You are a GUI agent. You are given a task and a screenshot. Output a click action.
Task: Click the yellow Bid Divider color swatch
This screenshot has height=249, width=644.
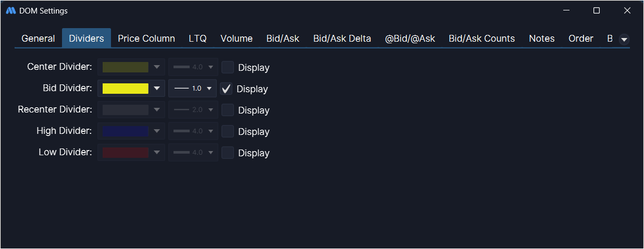125,89
